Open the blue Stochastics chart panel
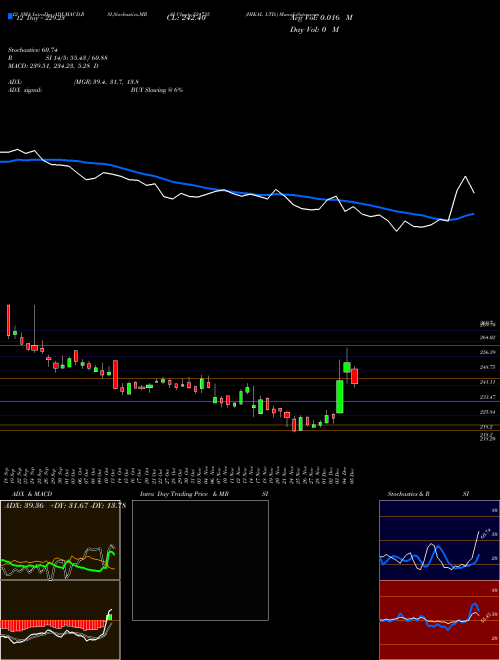 [x=439, y=540]
